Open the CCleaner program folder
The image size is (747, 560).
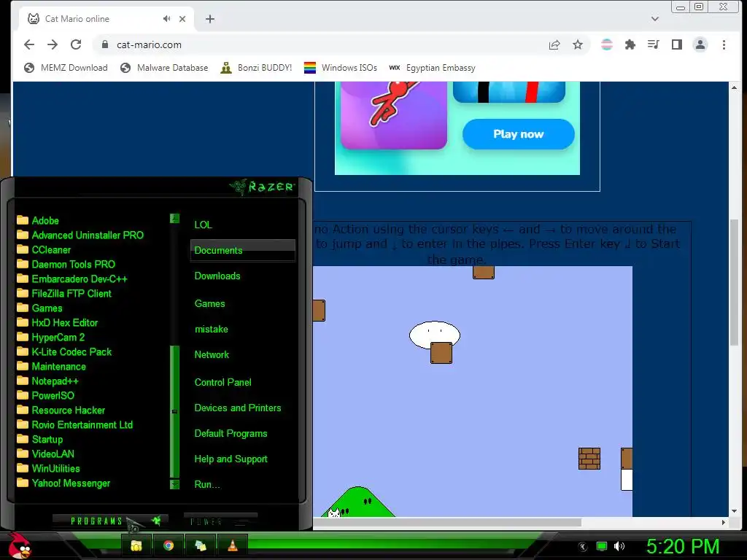43,250
